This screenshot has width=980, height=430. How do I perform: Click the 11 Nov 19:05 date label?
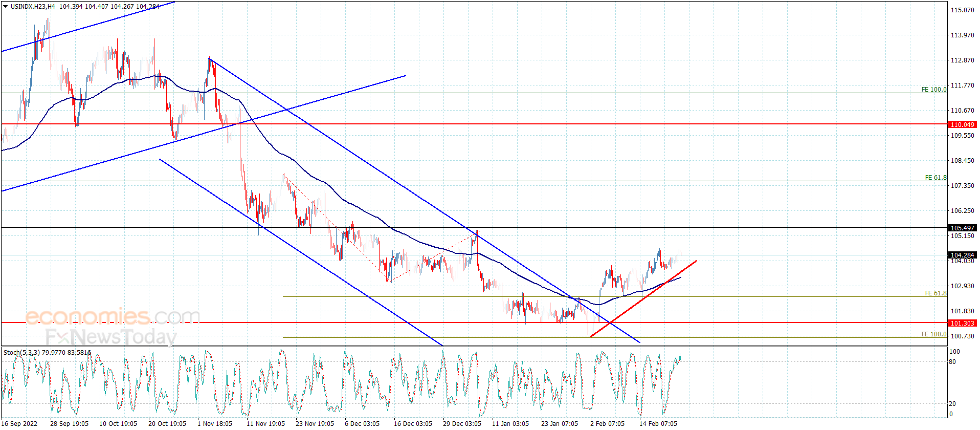265,423
